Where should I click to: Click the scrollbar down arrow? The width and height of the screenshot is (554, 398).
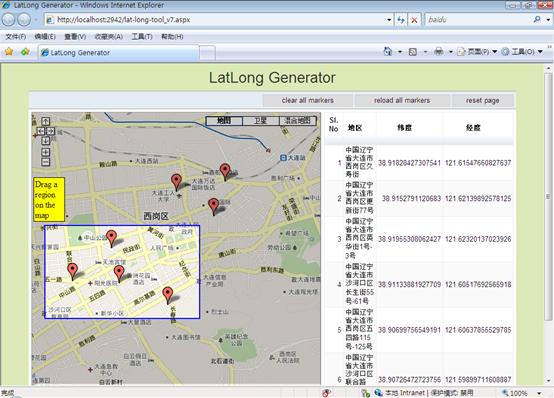(x=548, y=381)
